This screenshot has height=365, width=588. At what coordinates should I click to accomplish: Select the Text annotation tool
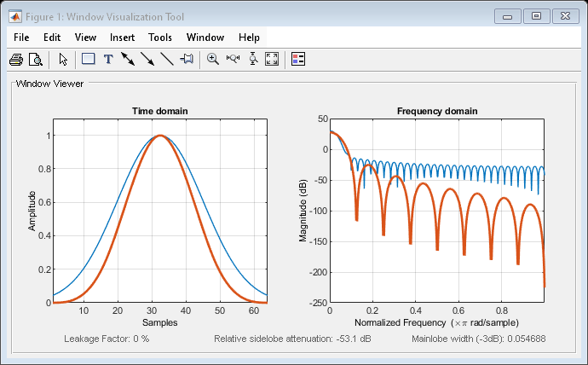(x=108, y=60)
